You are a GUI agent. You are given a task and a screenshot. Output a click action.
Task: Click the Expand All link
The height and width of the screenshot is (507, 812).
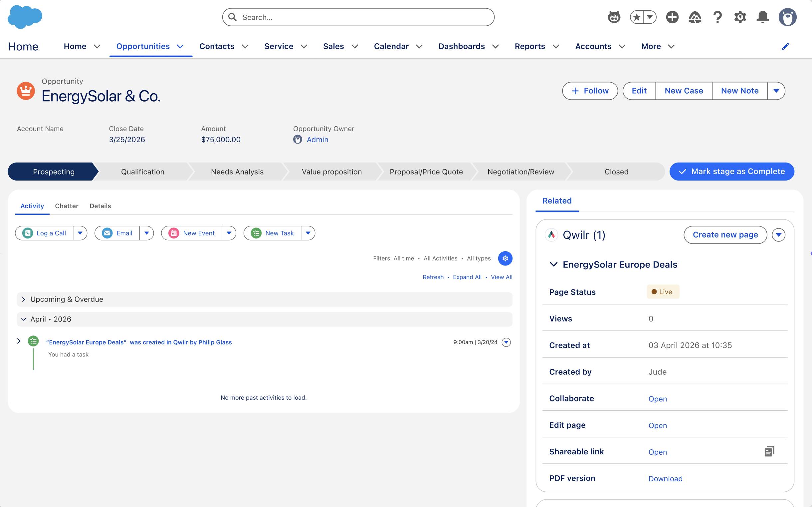467,277
